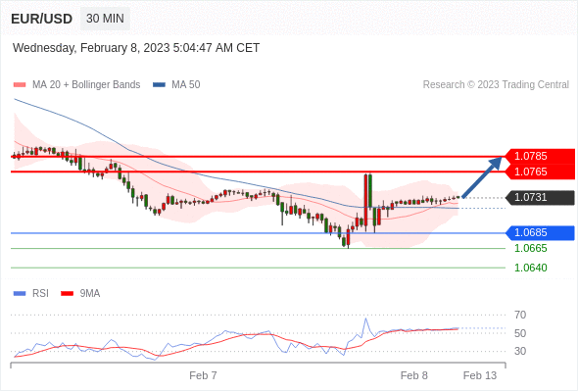
Task: Click the Feb 8 date axis label
Action: pyautogui.click(x=414, y=375)
